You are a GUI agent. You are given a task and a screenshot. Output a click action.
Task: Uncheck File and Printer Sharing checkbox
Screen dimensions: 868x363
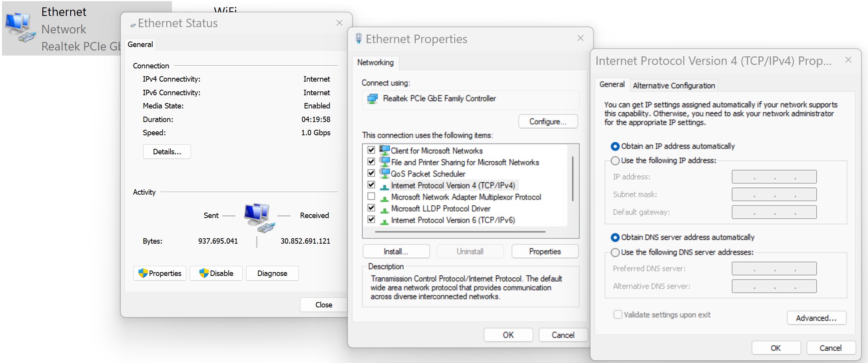[371, 161]
